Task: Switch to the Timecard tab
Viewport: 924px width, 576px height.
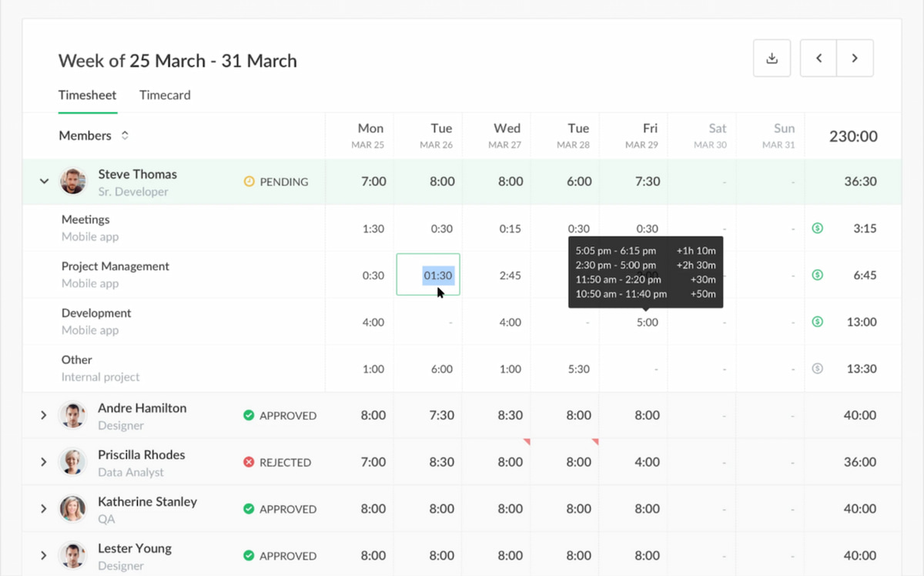Action: [165, 95]
